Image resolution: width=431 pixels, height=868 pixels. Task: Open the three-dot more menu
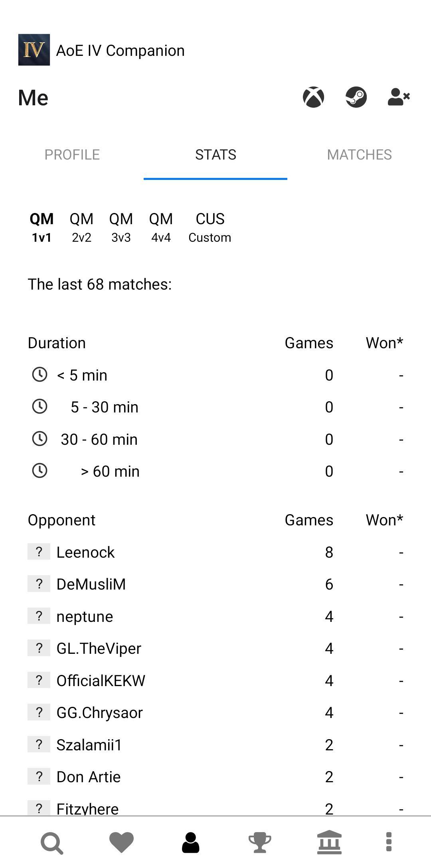pos(389,842)
